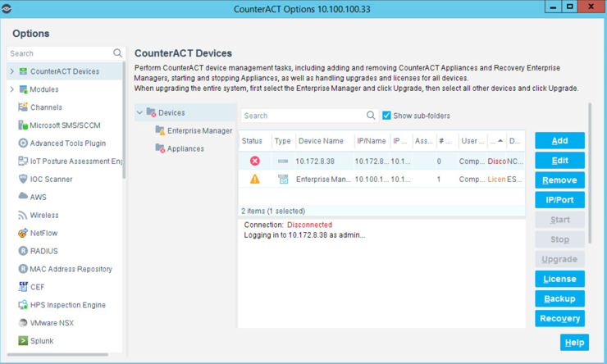
Task: Click the sidebar horizontal scrollbar
Action: tap(57, 354)
